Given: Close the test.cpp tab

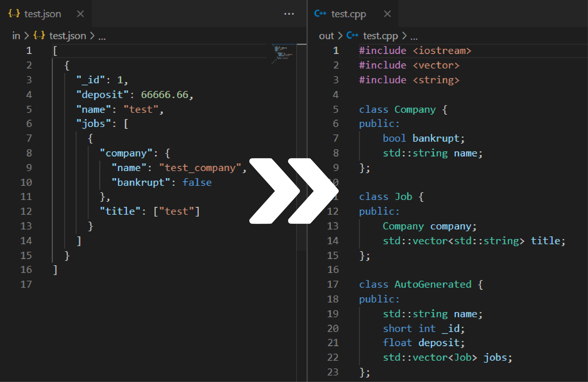Looking at the screenshot, I should (387, 14).
